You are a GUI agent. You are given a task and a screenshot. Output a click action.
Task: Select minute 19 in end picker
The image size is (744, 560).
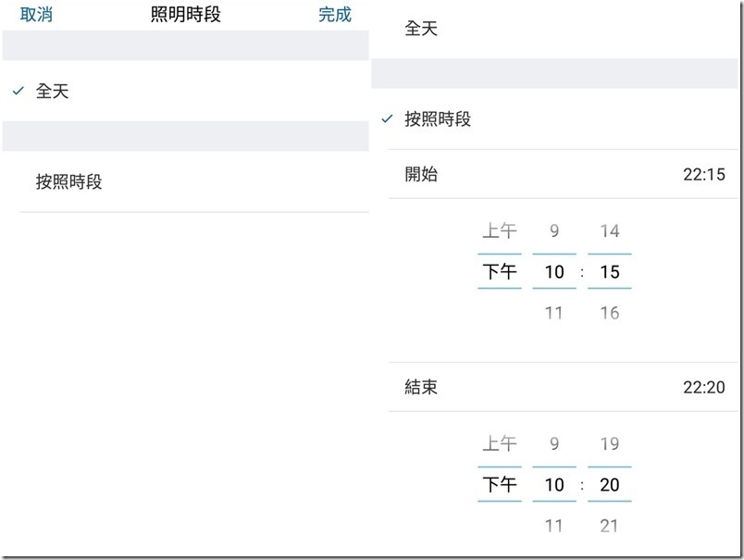(x=609, y=444)
